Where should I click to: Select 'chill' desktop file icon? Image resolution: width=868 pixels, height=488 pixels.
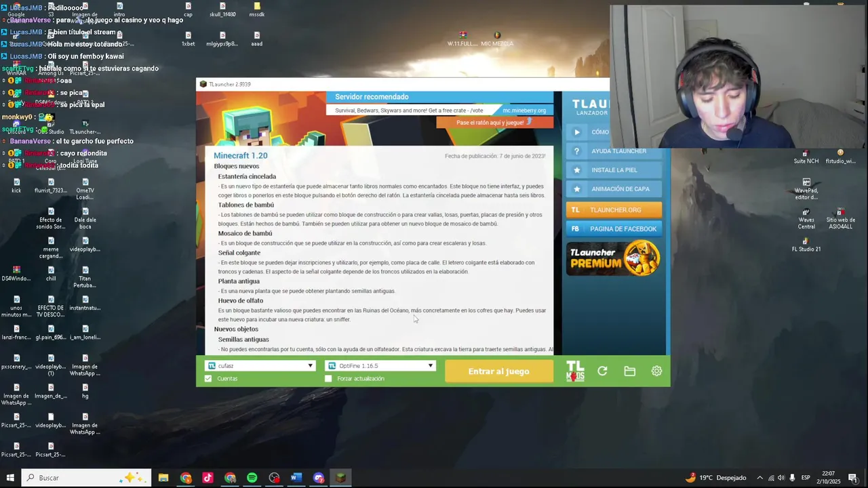(x=51, y=274)
